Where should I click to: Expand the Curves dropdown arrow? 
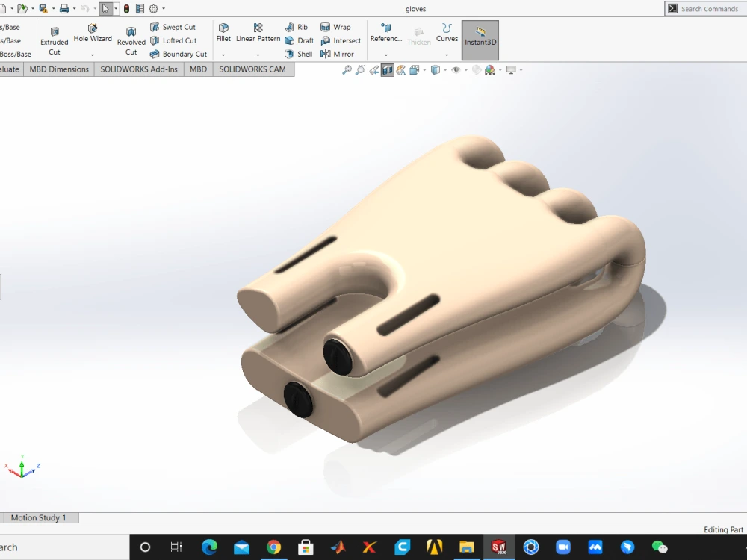point(447,55)
